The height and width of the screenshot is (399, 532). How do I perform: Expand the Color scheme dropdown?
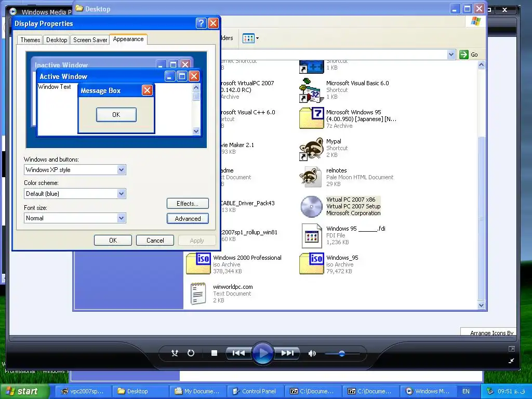121,194
